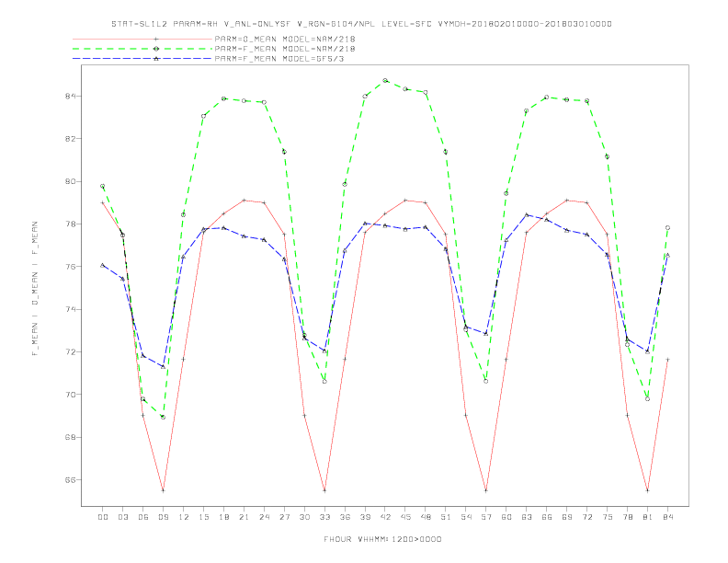Image resolution: width=728 pixels, height=563 pixels.
Task: Click y-axis tick label 82
Action: click(70, 138)
